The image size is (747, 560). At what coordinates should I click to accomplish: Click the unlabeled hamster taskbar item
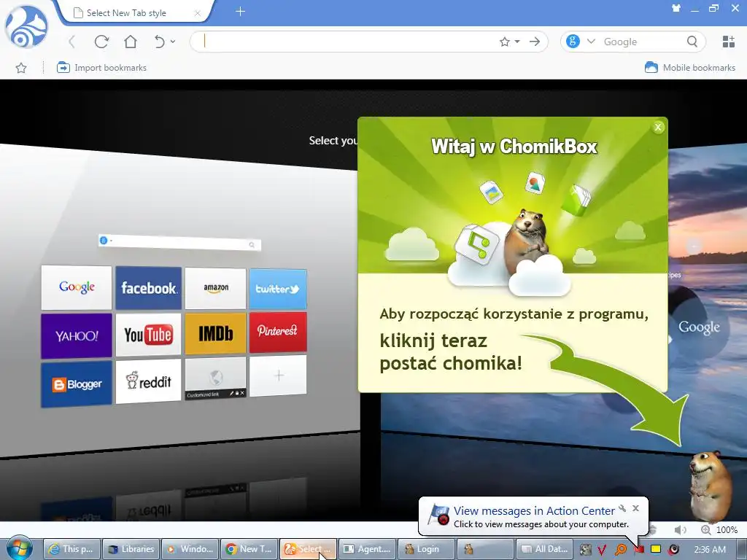[x=486, y=549]
